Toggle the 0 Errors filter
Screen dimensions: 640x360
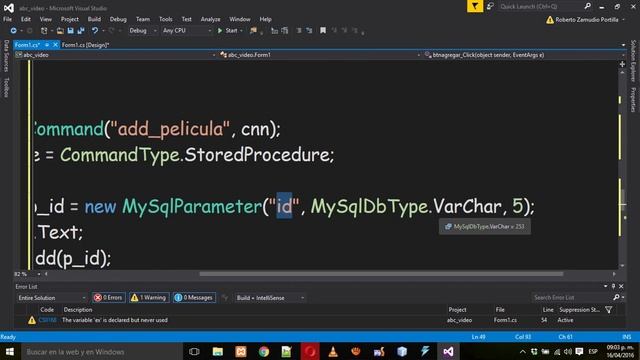109,298
